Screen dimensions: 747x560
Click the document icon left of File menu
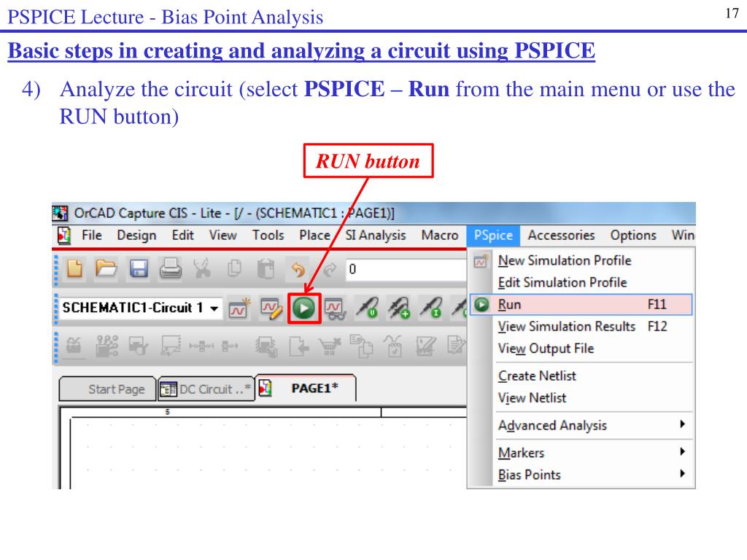click(64, 236)
